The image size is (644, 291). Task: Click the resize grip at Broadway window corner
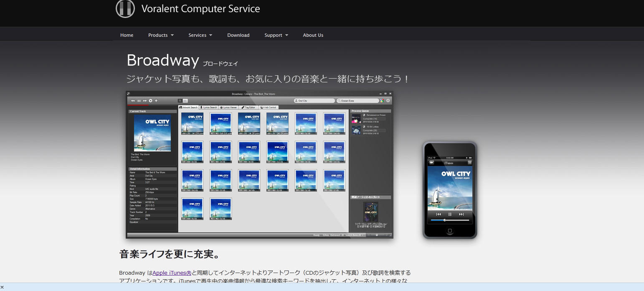390,235
